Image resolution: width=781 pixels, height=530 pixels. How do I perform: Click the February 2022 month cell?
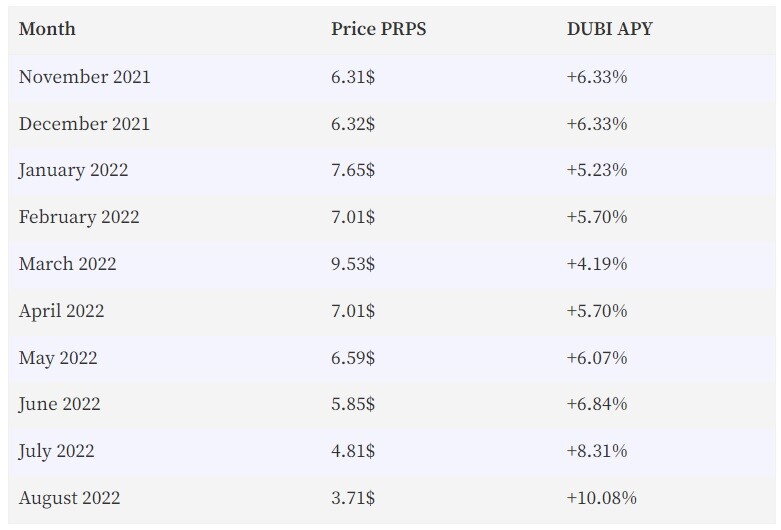[x=79, y=217]
